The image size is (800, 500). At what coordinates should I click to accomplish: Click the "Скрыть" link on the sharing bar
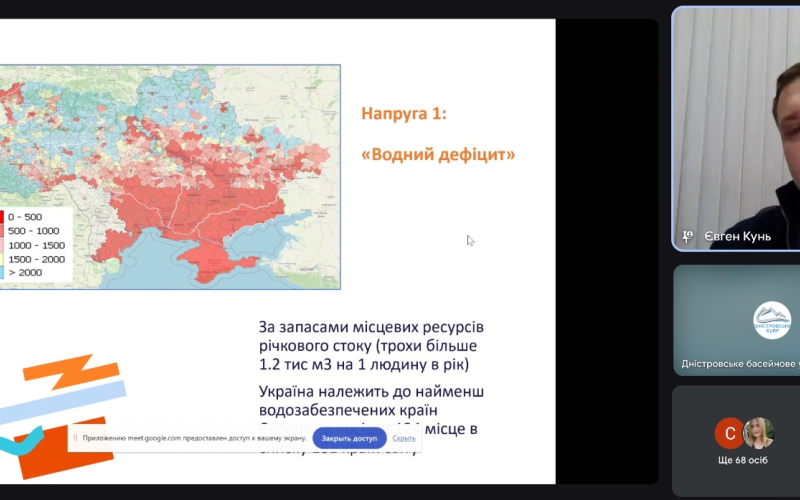[x=404, y=438]
